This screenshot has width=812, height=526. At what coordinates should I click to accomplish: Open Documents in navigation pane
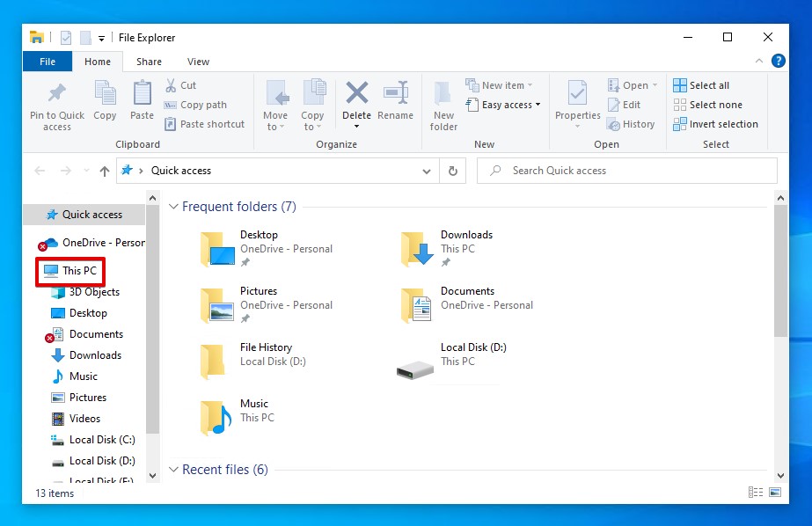(x=84, y=334)
